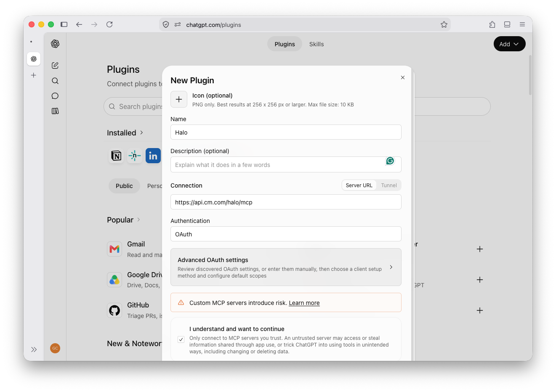
Task: Switch to the Plugins tab
Action: tap(285, 44)
